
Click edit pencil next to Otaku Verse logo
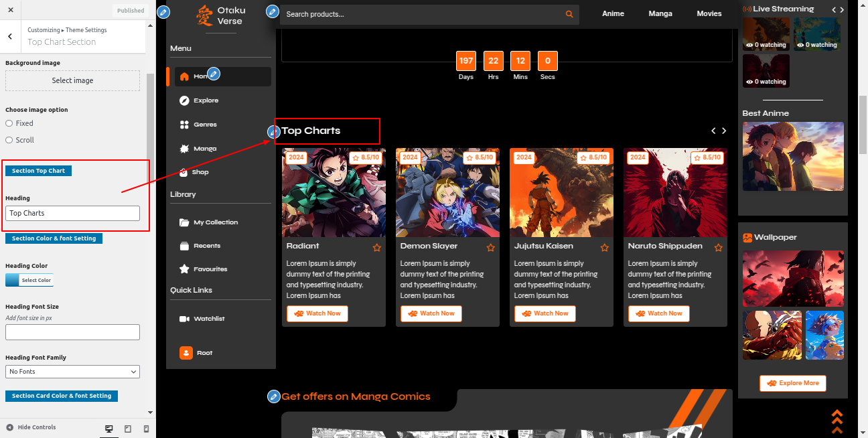[x=163, y=12]
